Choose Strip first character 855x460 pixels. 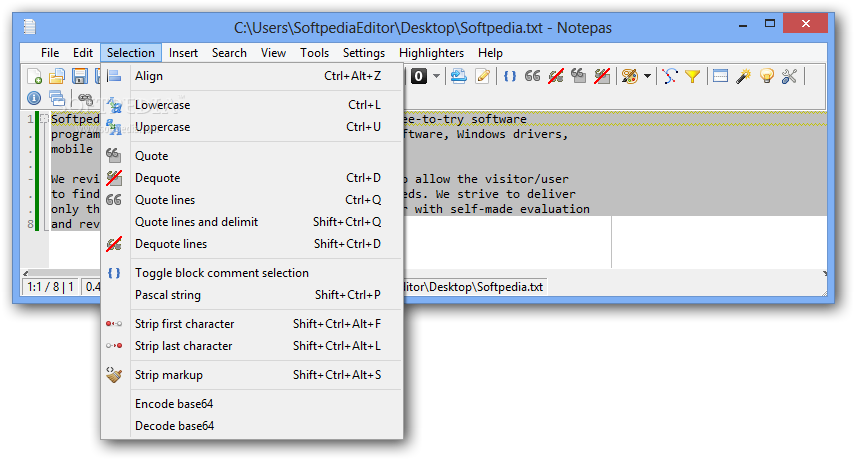pyautogui.click(x=252, y=324)
